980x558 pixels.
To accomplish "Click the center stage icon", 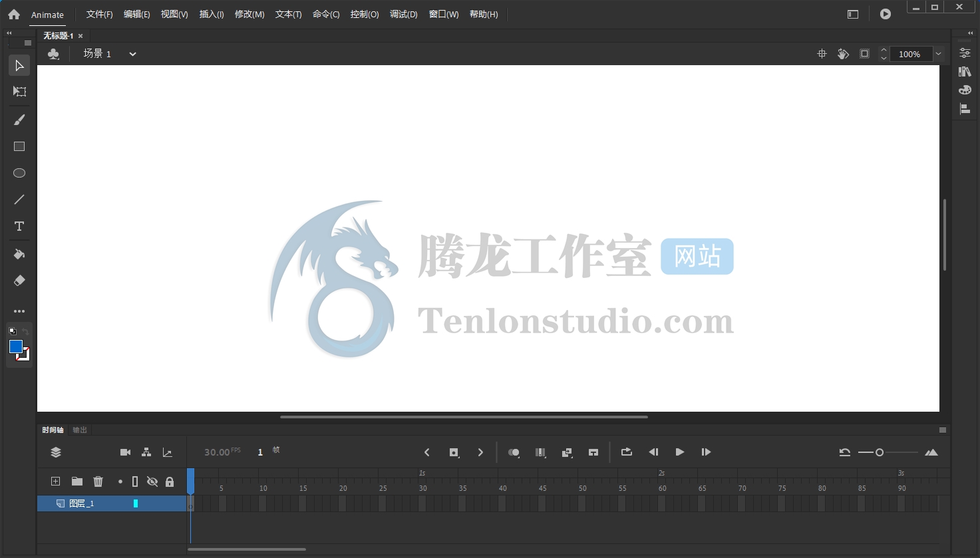I will 822,54.
